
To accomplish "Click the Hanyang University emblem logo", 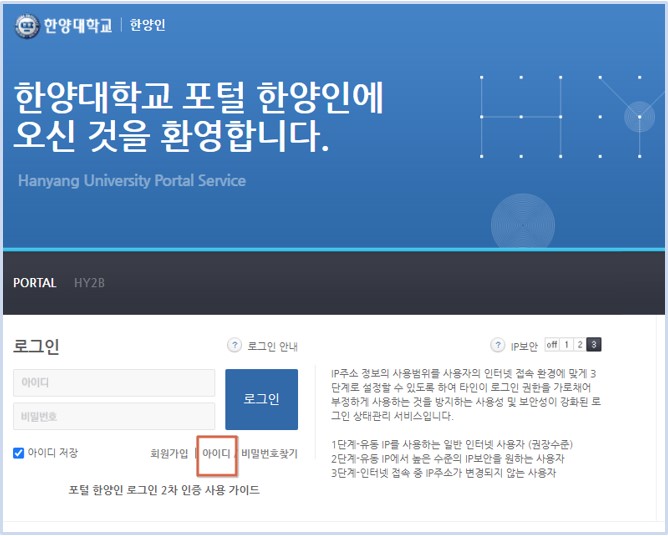I will 27,26.
